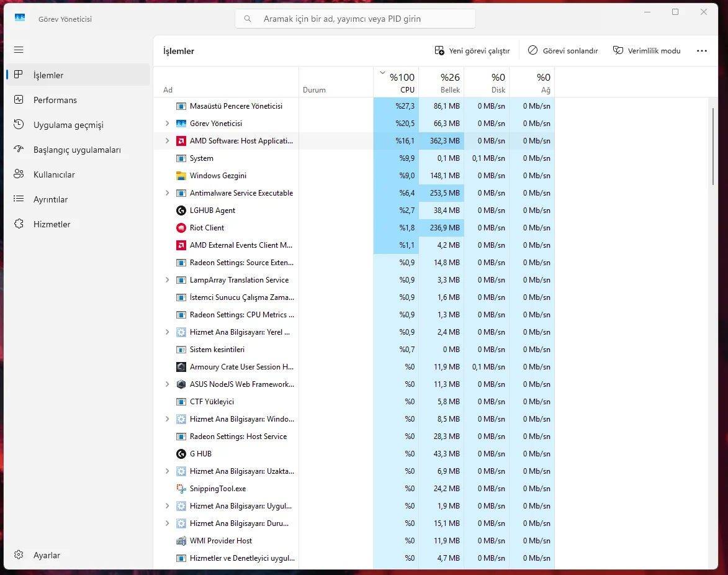
Task: Sort by the CPU column header
Action: coord(396,82)
